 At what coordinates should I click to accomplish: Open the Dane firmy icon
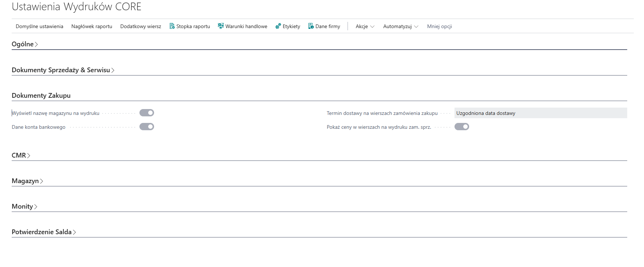click(x=311, y=26)
